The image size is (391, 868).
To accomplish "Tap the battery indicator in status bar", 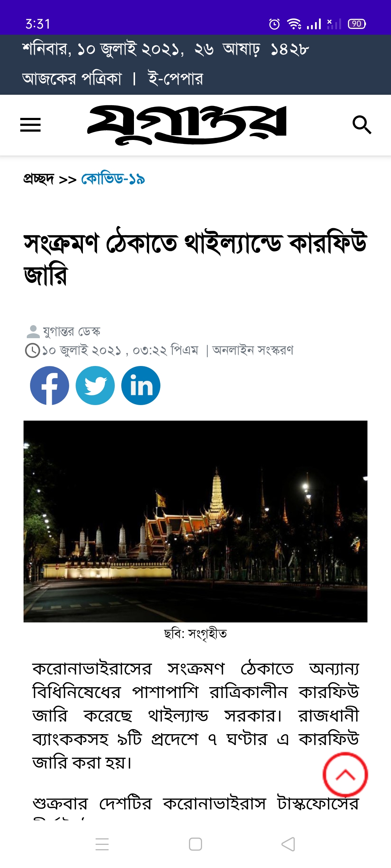I will pos(357,24).
